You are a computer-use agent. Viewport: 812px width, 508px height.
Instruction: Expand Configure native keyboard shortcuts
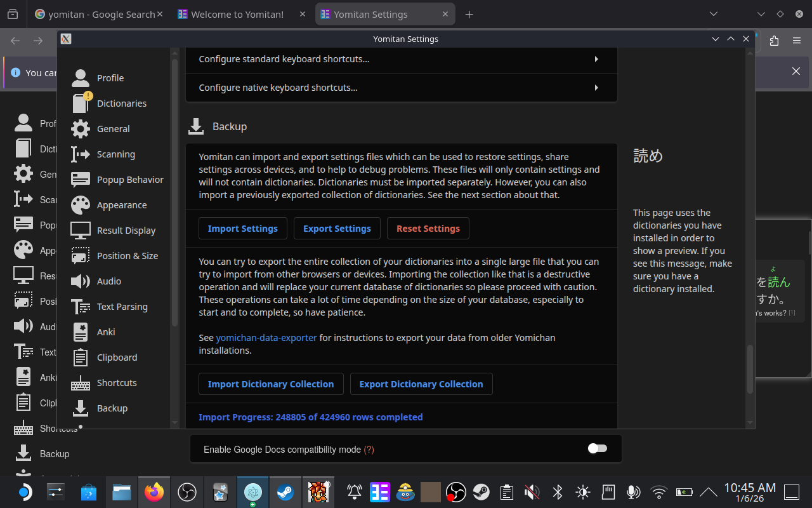[x=401, y=88]
